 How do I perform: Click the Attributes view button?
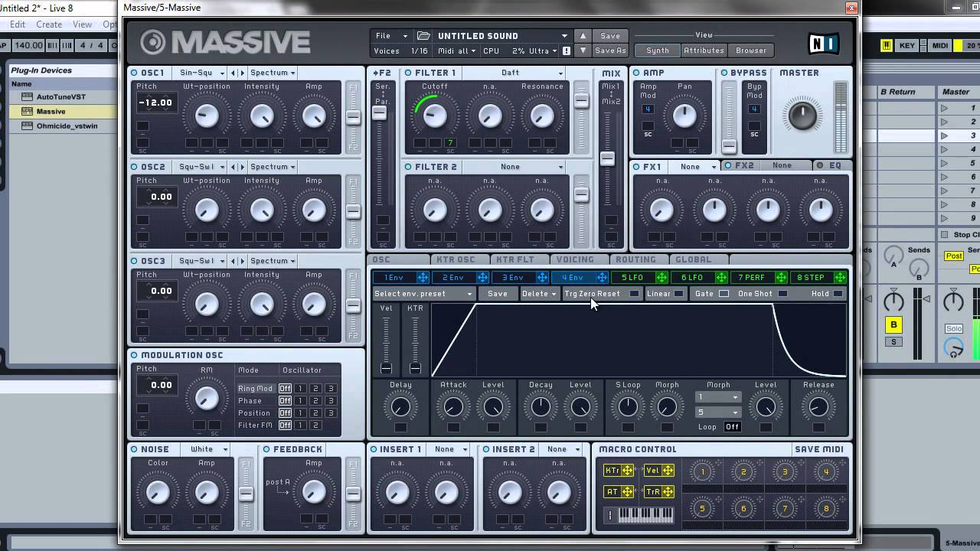pyautogui.click(x=704, y=51)
